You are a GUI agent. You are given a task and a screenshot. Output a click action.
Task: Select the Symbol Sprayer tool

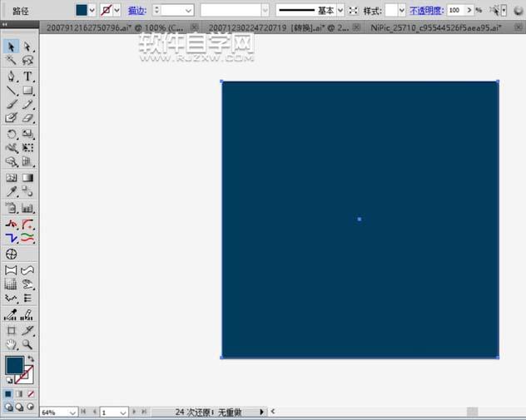tap(11, 208)
